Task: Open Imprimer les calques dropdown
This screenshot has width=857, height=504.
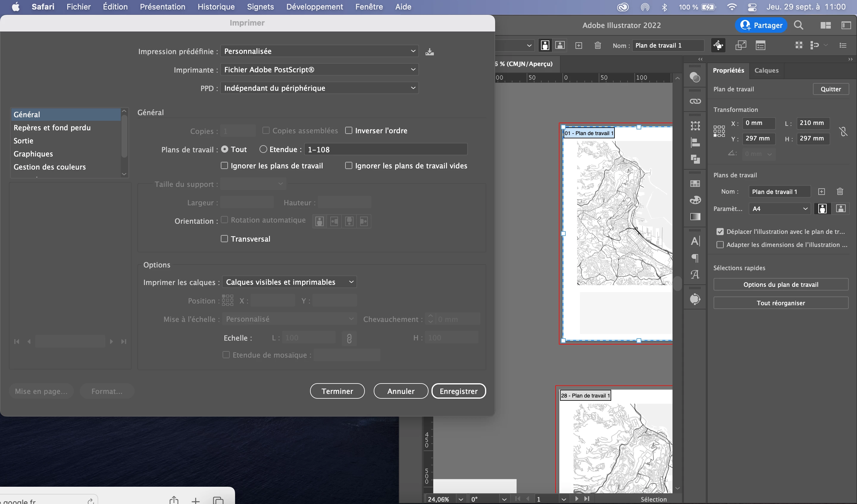Action: [290, 282]
